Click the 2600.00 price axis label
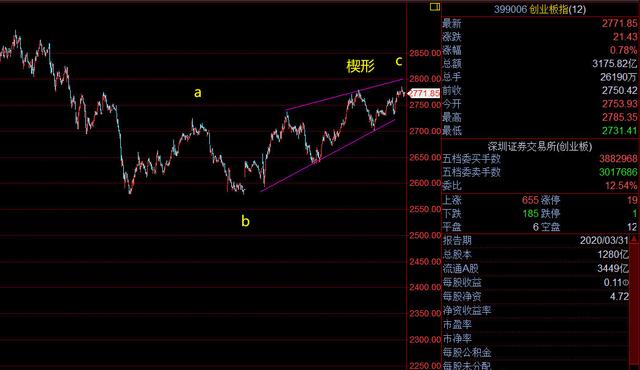Viewport: 640px width, 370px height. [425, 183]
